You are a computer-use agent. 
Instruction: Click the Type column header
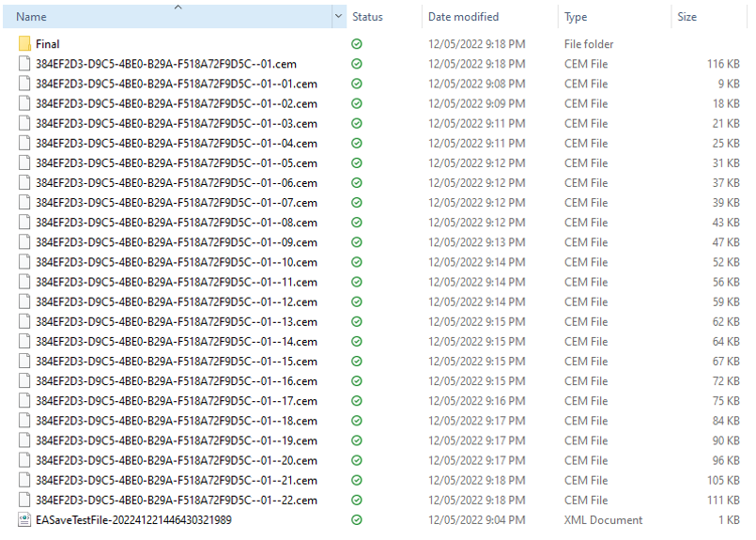576,17
